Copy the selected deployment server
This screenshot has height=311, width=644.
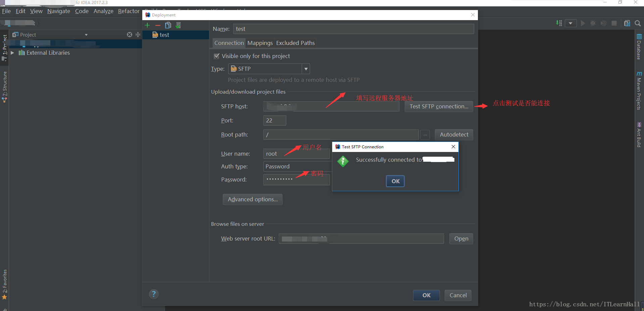[x=168, y=25]
